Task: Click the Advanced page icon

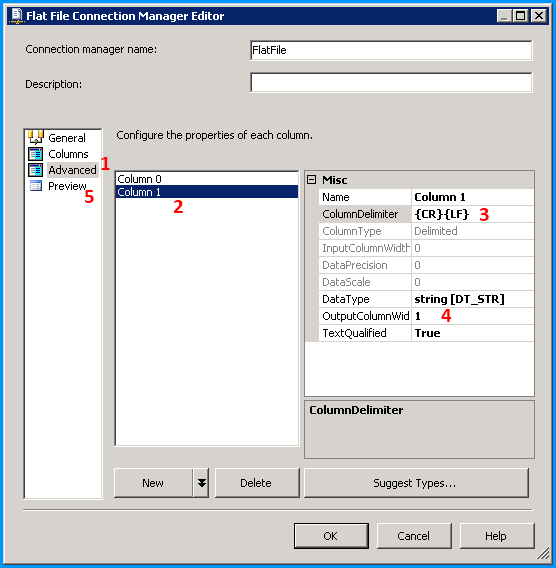Action: (35, 170)
